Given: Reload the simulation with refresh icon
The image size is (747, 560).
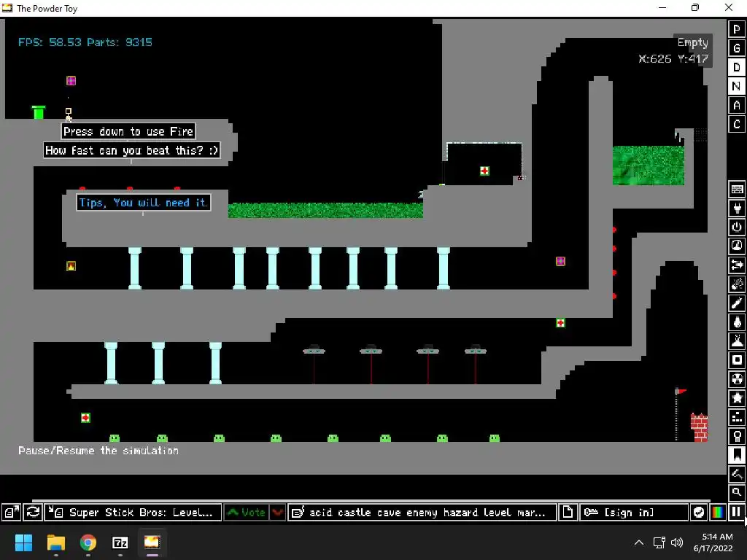Looking at the screenshot, I should click(33, 513).
